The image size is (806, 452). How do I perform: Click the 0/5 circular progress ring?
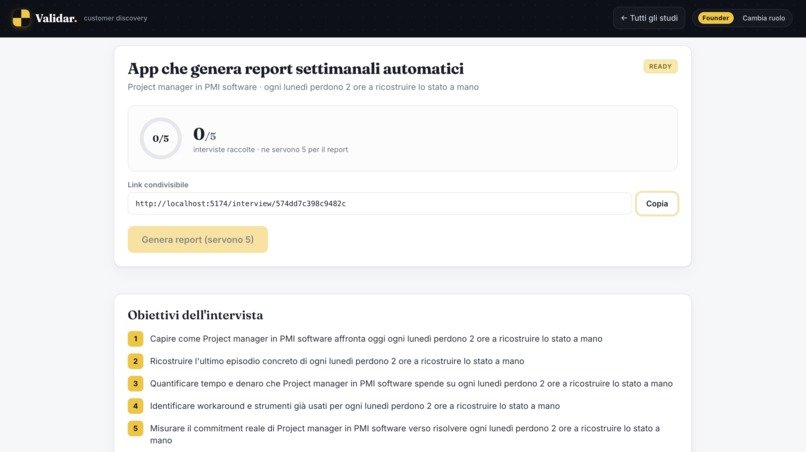tap(160, 138)
